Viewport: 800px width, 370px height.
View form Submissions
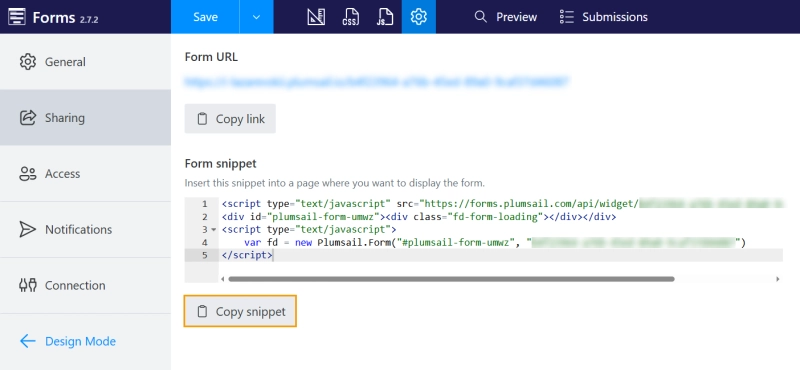[x=604, y=17]
